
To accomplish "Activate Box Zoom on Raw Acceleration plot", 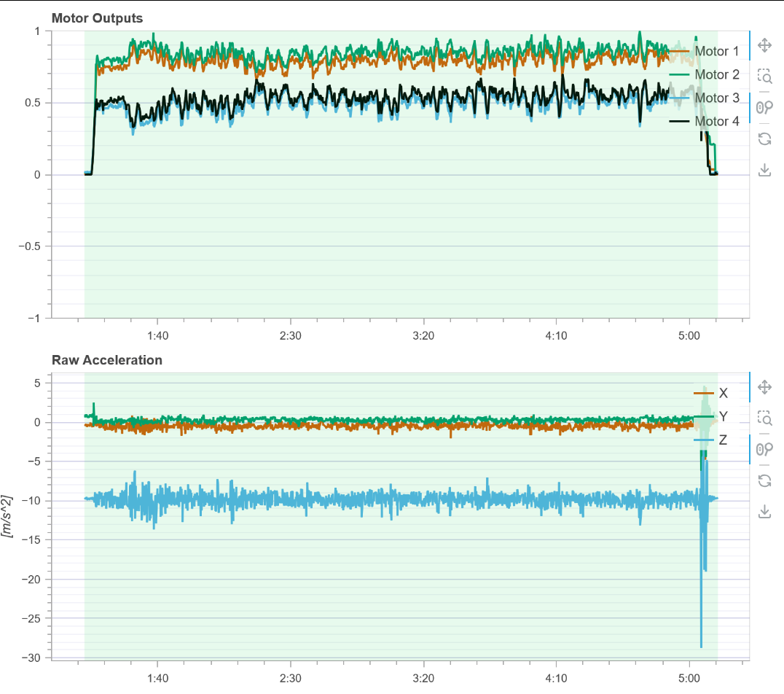I will [764, 418].
